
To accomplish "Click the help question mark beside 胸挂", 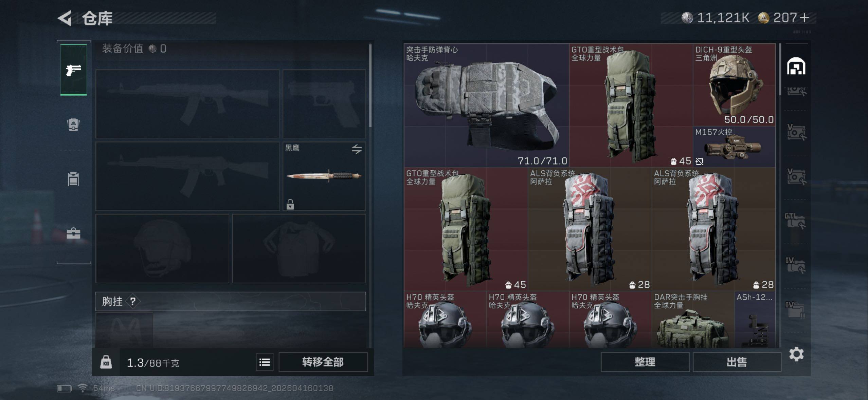I will (133, 301).
